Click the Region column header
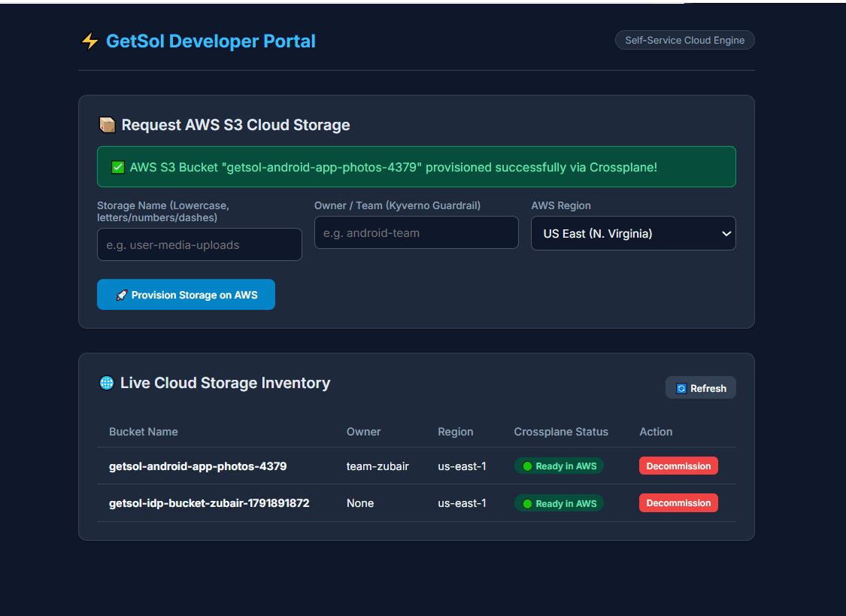This screenshot has width=846, height=616. click(456, 432)
